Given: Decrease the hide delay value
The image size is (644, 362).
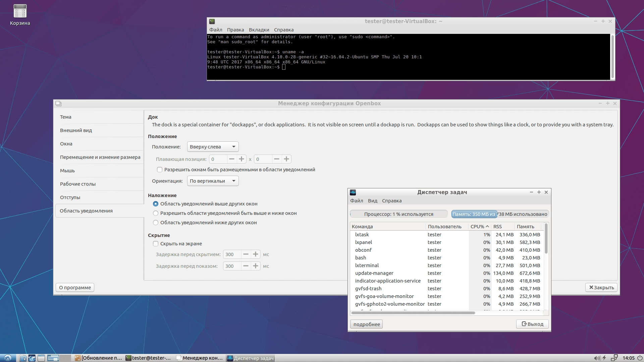Looking at the screenshot, I should pyautogui.click(x=246, y=254).
